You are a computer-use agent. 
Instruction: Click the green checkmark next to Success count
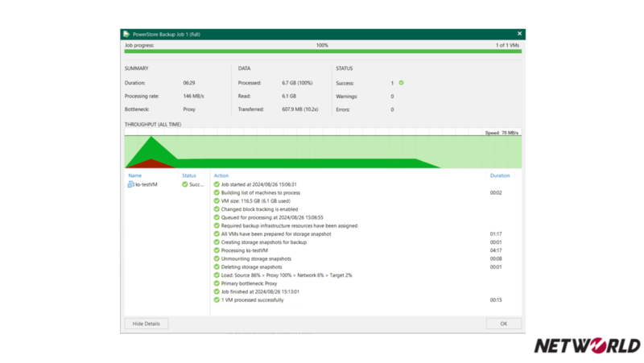401,83
